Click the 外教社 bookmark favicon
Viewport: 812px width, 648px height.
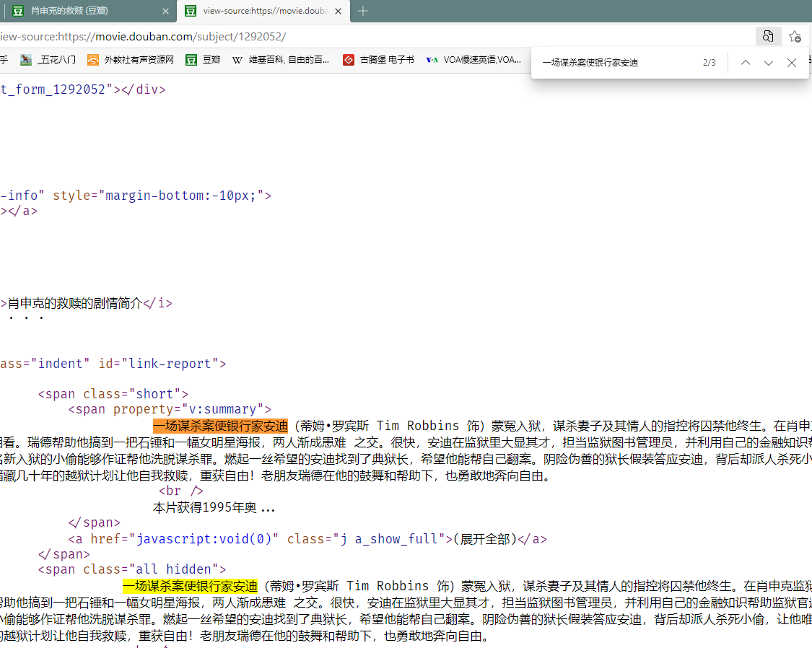pos(92,60)
